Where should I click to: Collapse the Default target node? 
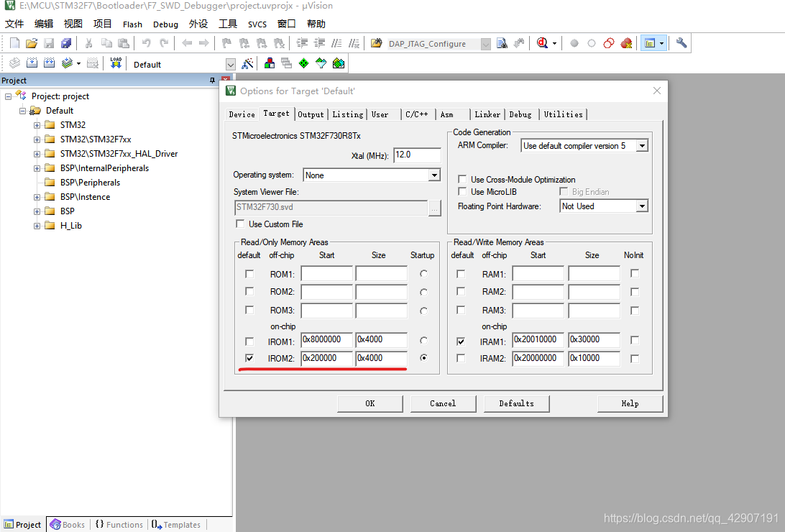22,111
